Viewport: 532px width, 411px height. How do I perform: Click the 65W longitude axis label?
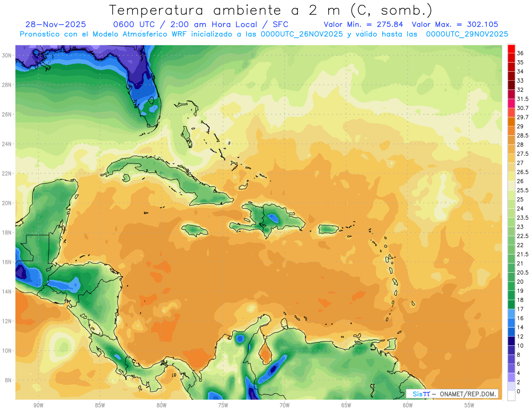pos(346,406)
